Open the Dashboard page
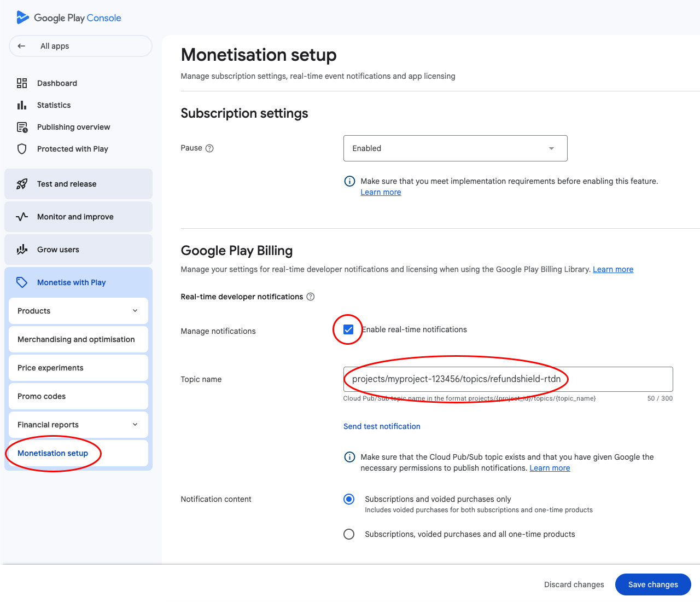700x602 pixels. (57, 83)
